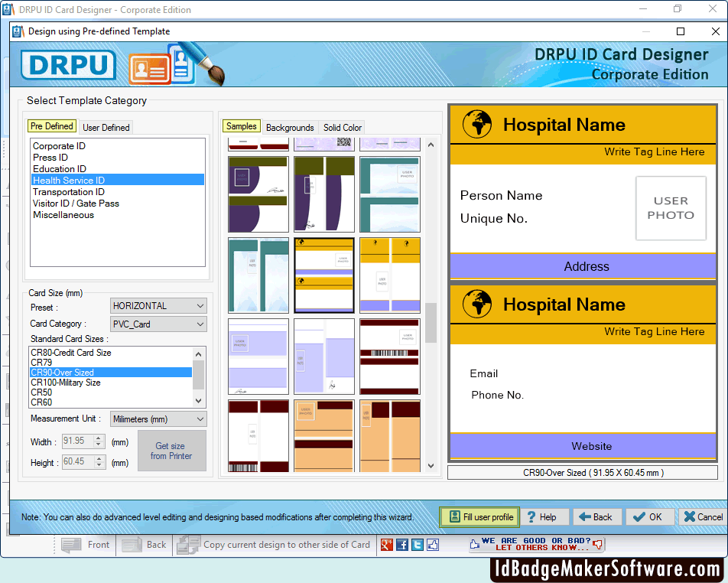728x583 pixels.
Task: Open the Measurement Unit dropdown
Action: (158, 419)
